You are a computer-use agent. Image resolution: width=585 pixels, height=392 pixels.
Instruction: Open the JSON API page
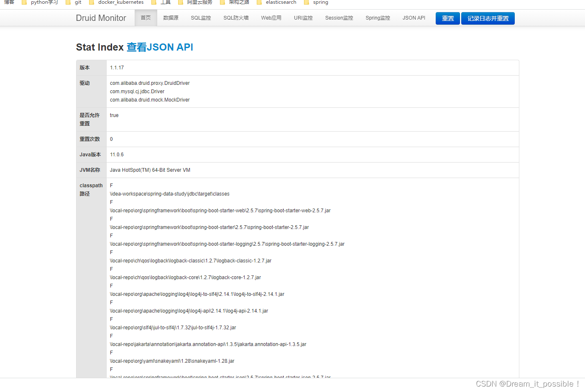[x=414, y=18]
